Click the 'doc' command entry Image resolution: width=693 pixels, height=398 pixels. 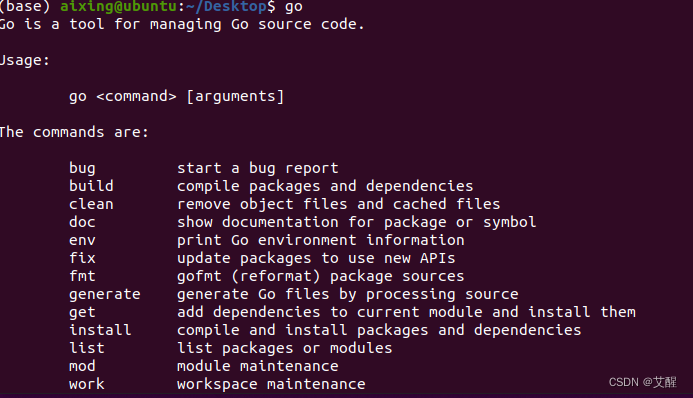tap(82, 222)
